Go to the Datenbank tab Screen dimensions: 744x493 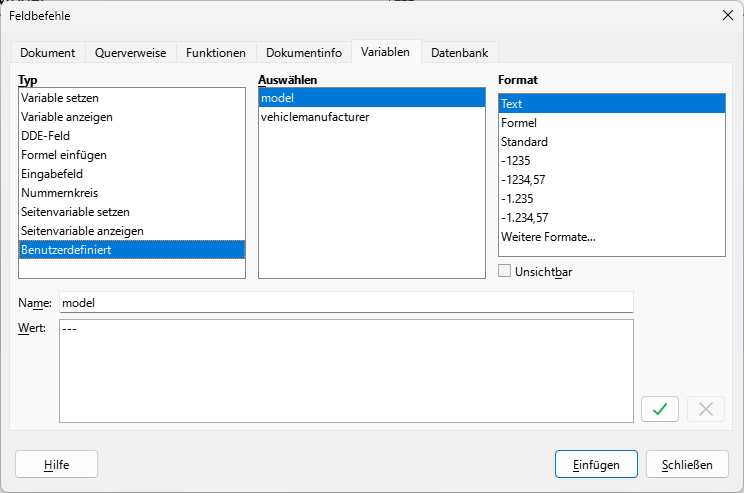pyautogui.click(x=459, y=52)
